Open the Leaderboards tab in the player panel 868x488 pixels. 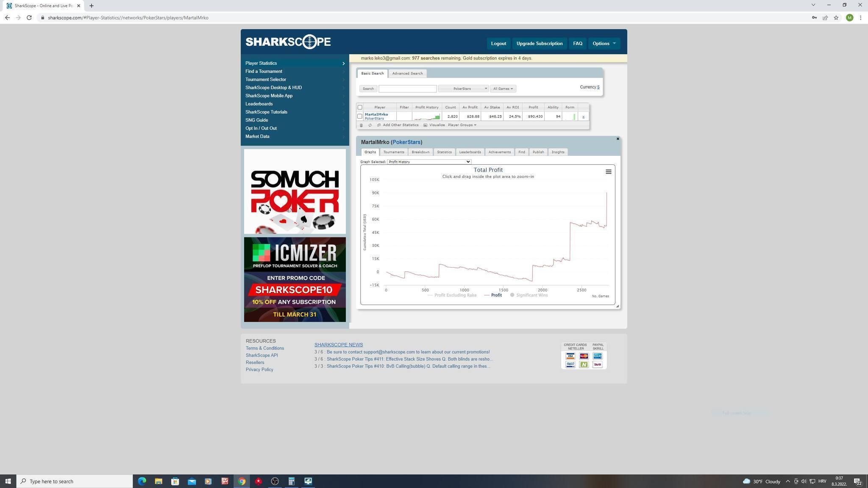pyautogui.click(x=470, y=152)
